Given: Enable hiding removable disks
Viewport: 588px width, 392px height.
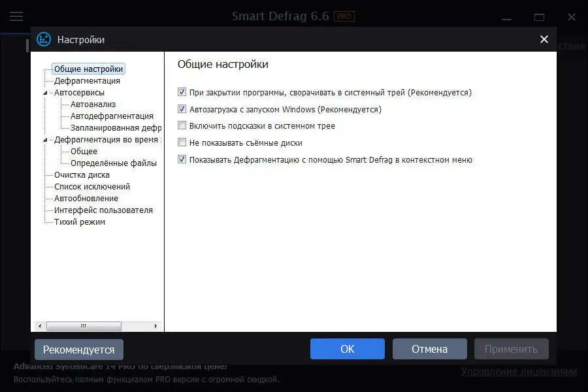Looking at the screenshot, I should coord(182,142).
